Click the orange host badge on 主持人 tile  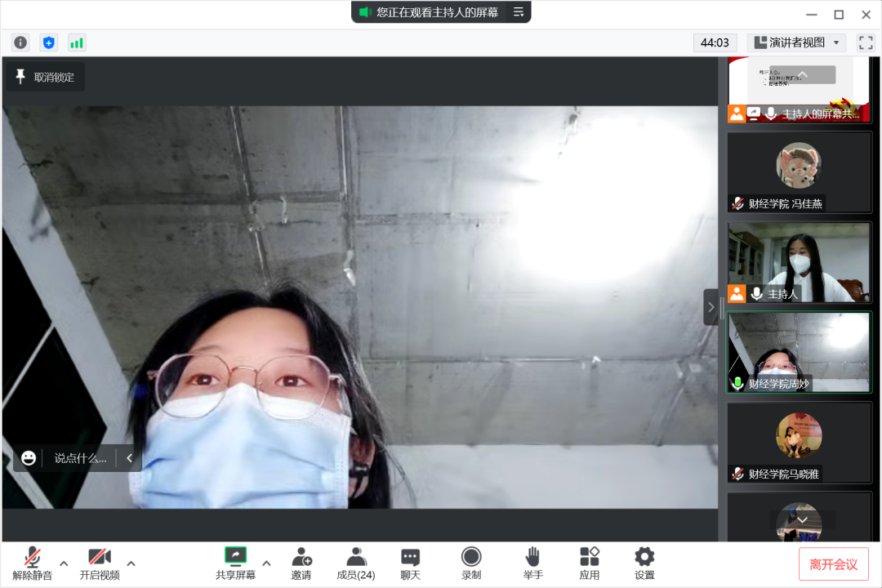[x=737, y=294]
